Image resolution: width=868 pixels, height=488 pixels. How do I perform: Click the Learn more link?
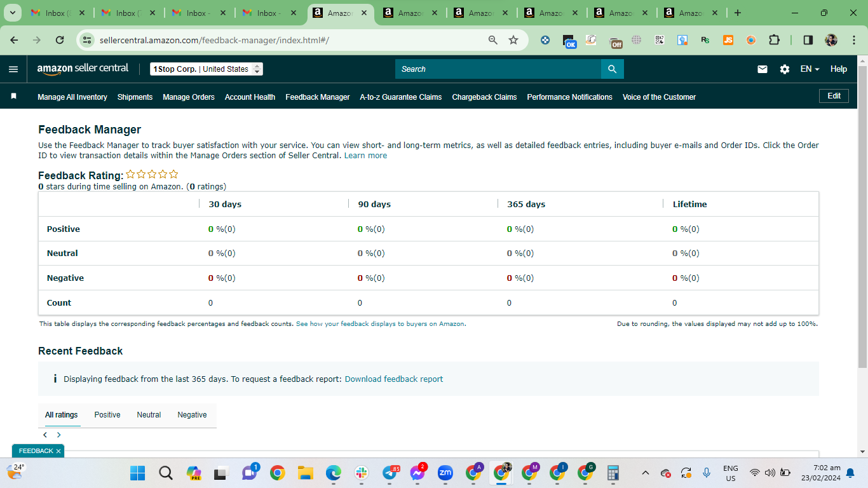tap(365, 156)
